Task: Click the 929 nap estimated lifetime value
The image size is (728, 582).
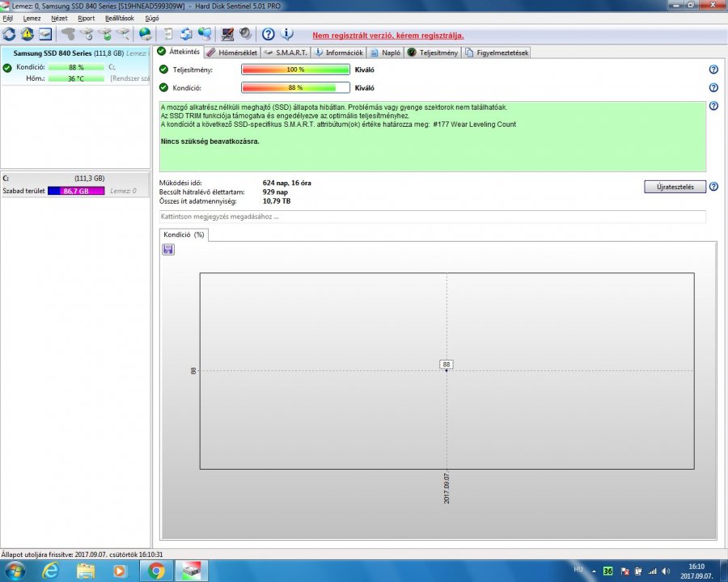Action: [x=275, y=192]
